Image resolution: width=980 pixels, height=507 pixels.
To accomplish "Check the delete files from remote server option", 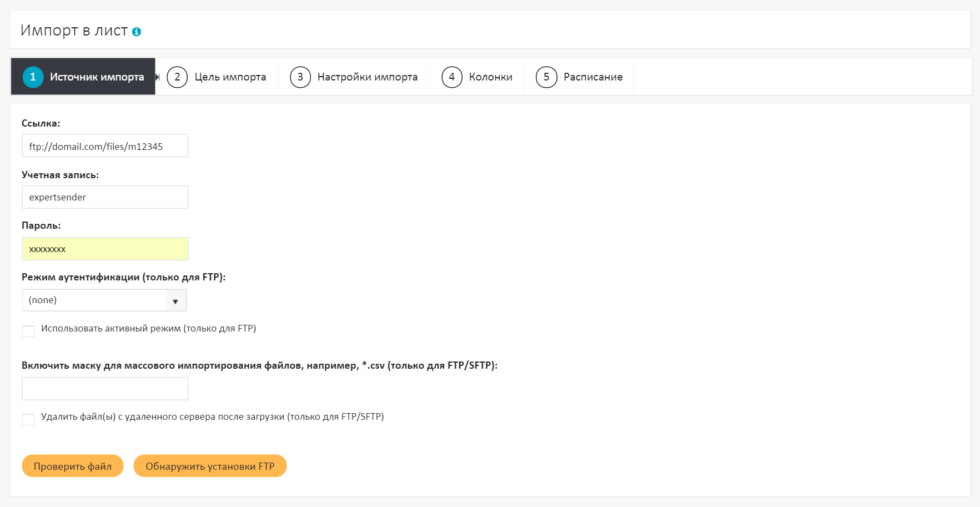I will coord(28,419).
